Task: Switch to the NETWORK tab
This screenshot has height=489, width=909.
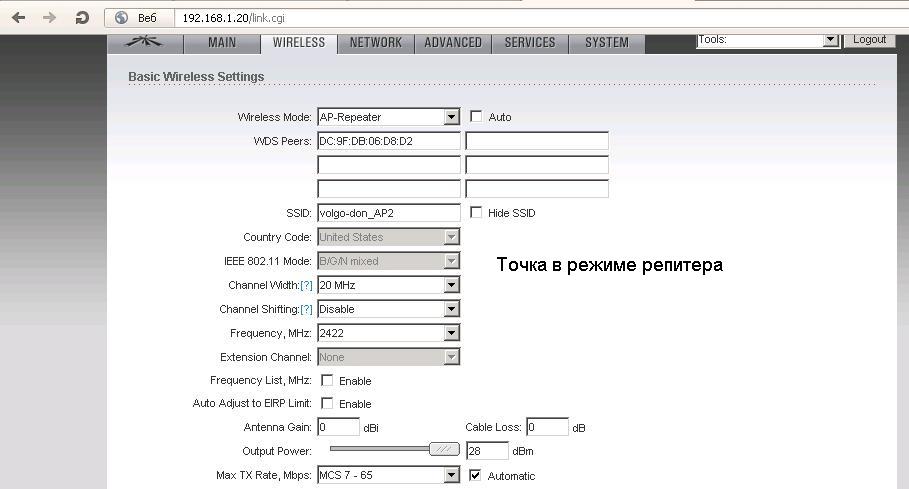Action: coord(375,42)
